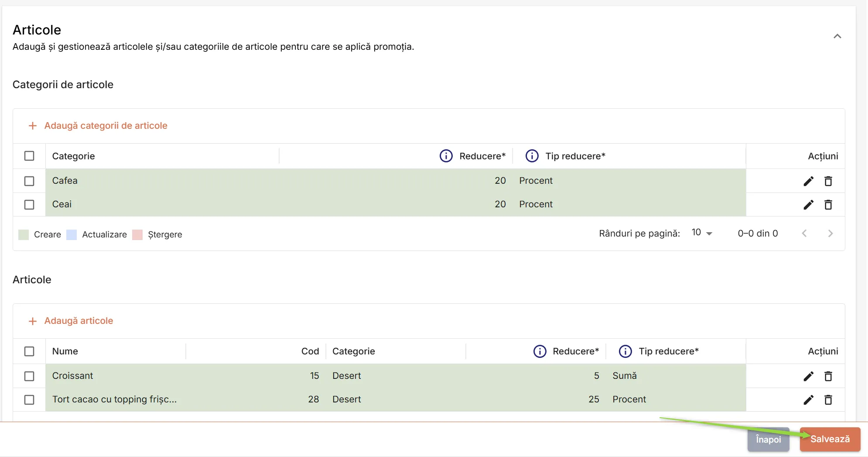This screenshot has width=868, height=457.
Task: Click plus icon for adding categories
Action: click(x=32, y=126)
